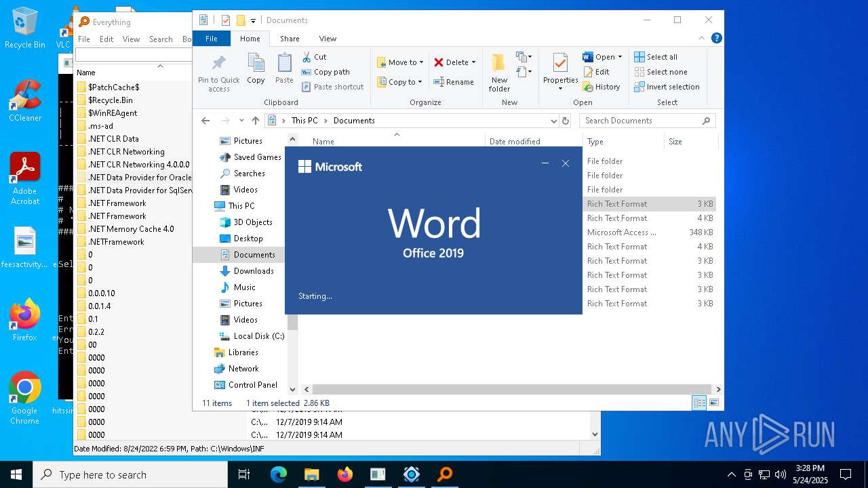
Task: Open Microsoft Edge from the taskbar
Action: (279, 474)
